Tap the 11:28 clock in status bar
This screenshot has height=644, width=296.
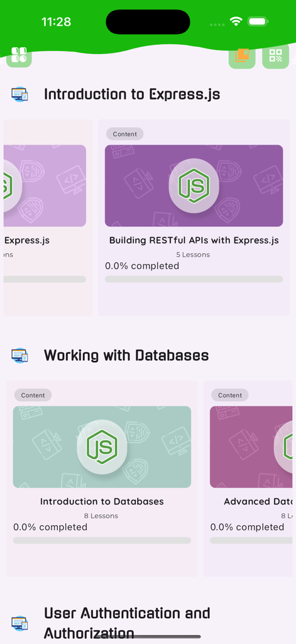56,22
